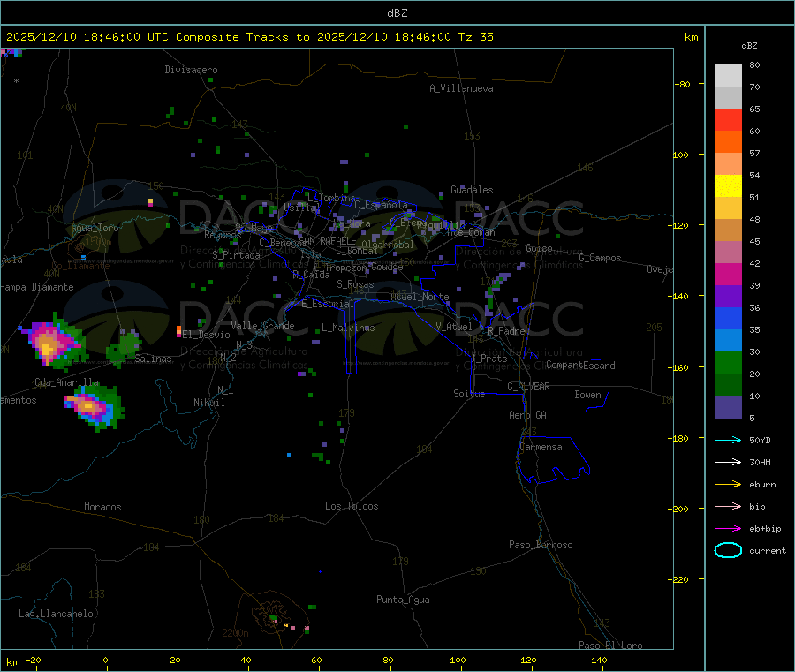Click the cyan 50YD arrow in legend

click(728, 440)
